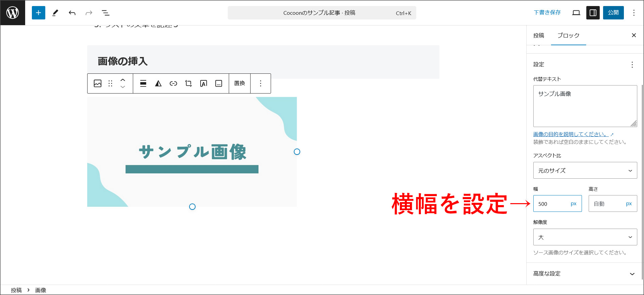This screenshot has height=295, width=644.
Task: Move the image block up
Action: click(x=123, y=80)
